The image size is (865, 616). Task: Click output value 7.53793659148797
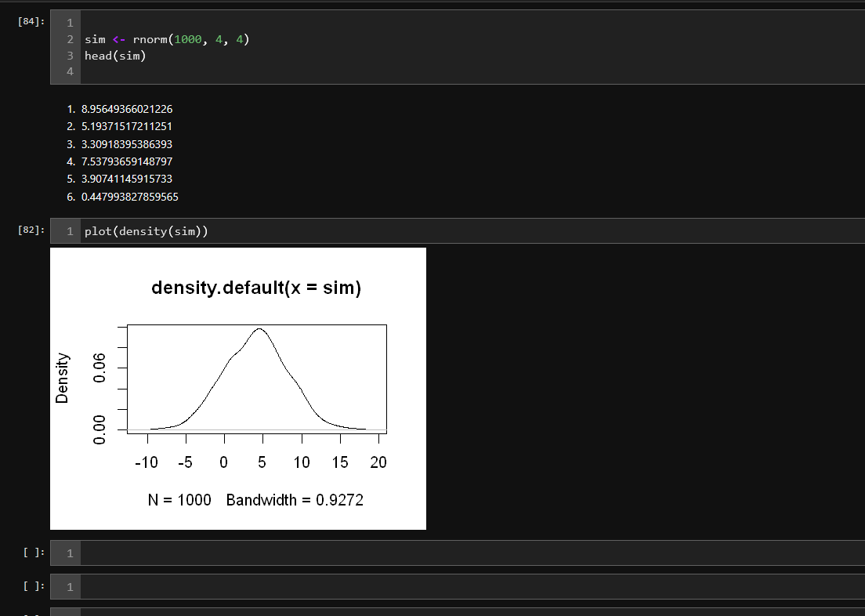127,161
